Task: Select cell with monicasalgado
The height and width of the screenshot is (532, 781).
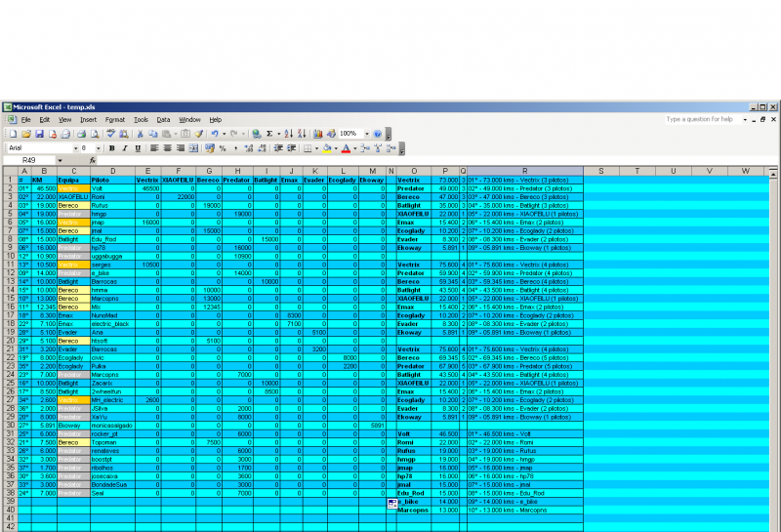Action: (x=112, y=426)
